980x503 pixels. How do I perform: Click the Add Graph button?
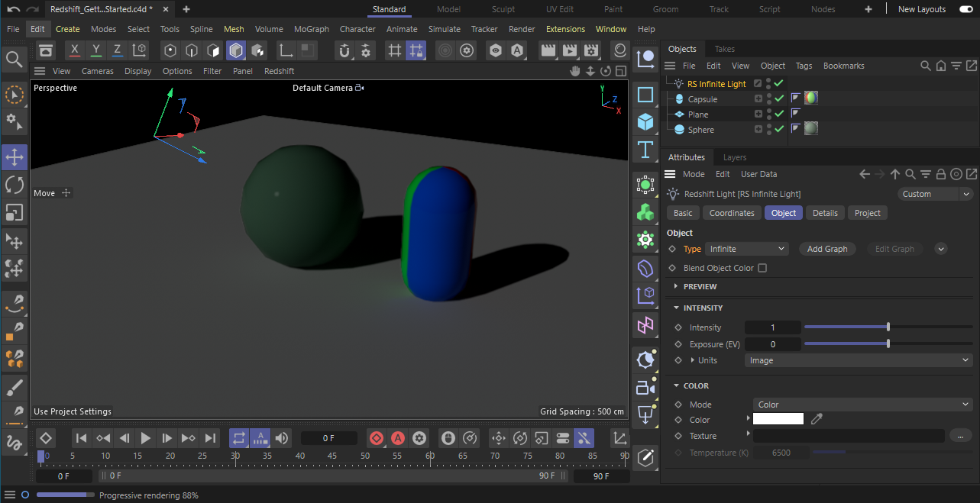coord(827,249)
